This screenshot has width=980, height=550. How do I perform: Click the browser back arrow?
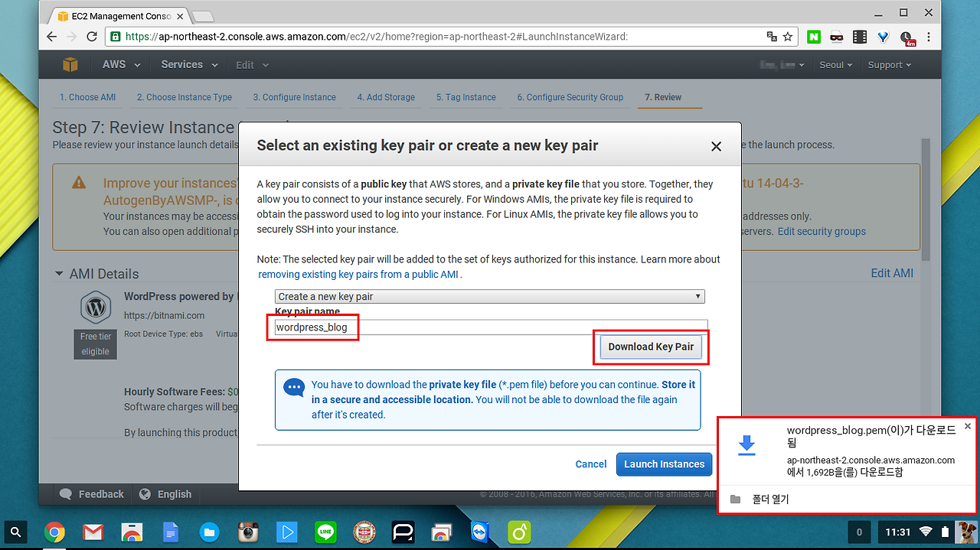[x=52, y=36]
